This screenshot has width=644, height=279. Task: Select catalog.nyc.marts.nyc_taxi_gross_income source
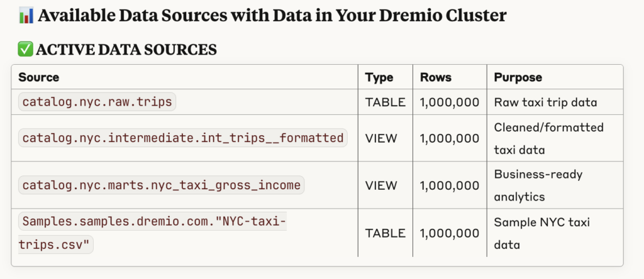(x=162, y=185)
